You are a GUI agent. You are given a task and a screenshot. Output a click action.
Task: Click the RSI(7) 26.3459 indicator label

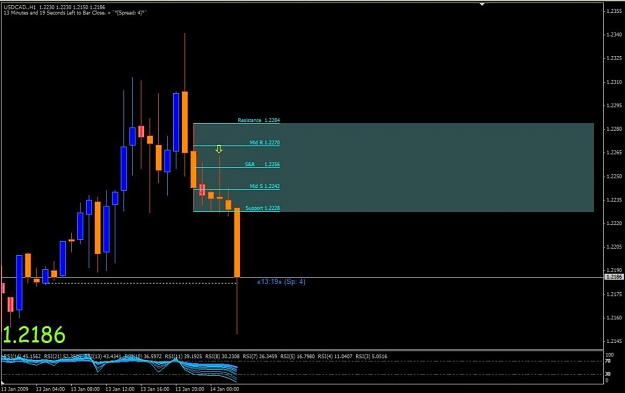pos(259,356)
